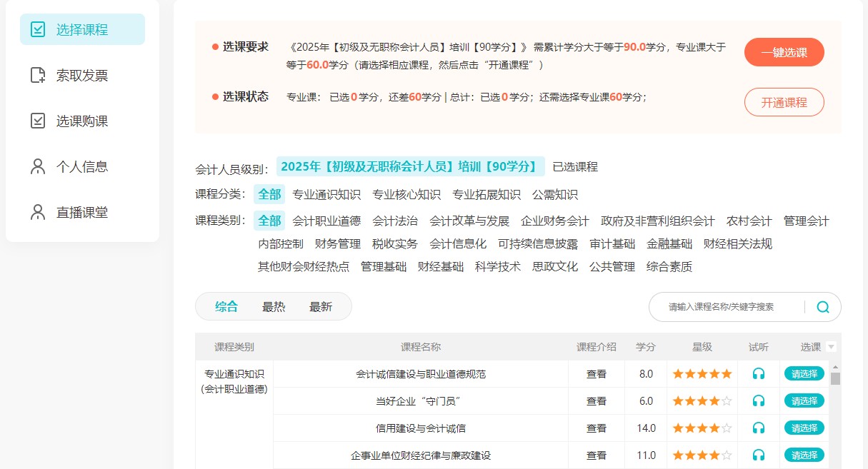Click the course search input field
Image resolution: width=868 pixels, height=469 pixels.
[729, 306]
